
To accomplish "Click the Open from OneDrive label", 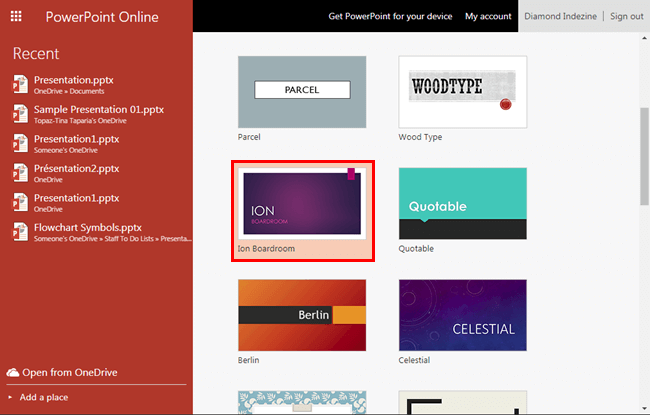I will (x=68, y=373).
